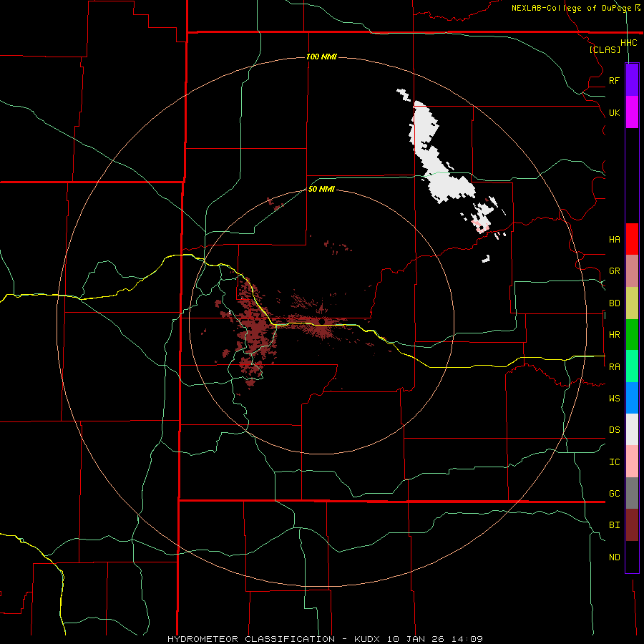Click the HR green legend swatch
This screenshot has width=644, height=644.
pos(632,335)
